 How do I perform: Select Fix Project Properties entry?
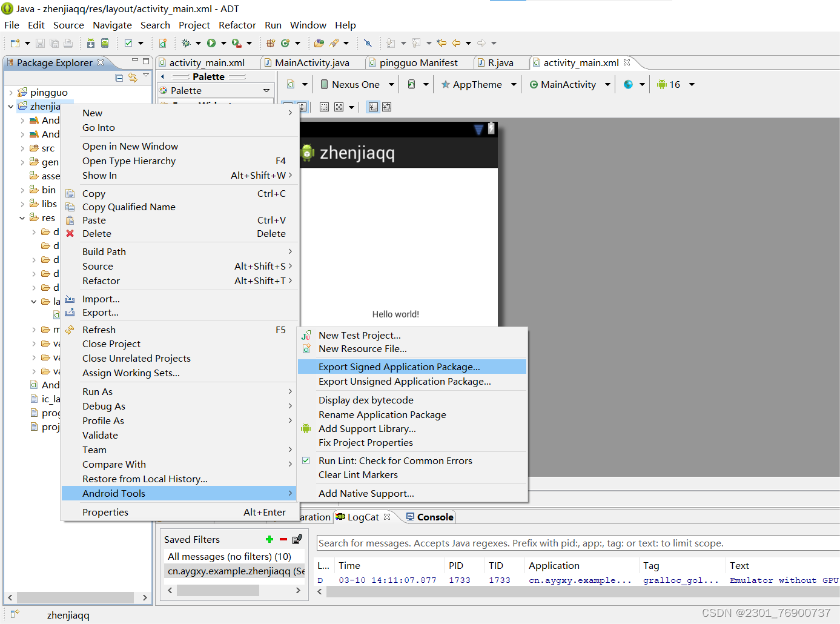tap(412, 443)
